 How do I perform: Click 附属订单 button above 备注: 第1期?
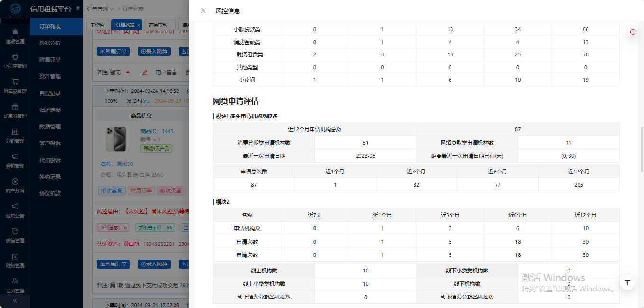(x=113, y=264)
